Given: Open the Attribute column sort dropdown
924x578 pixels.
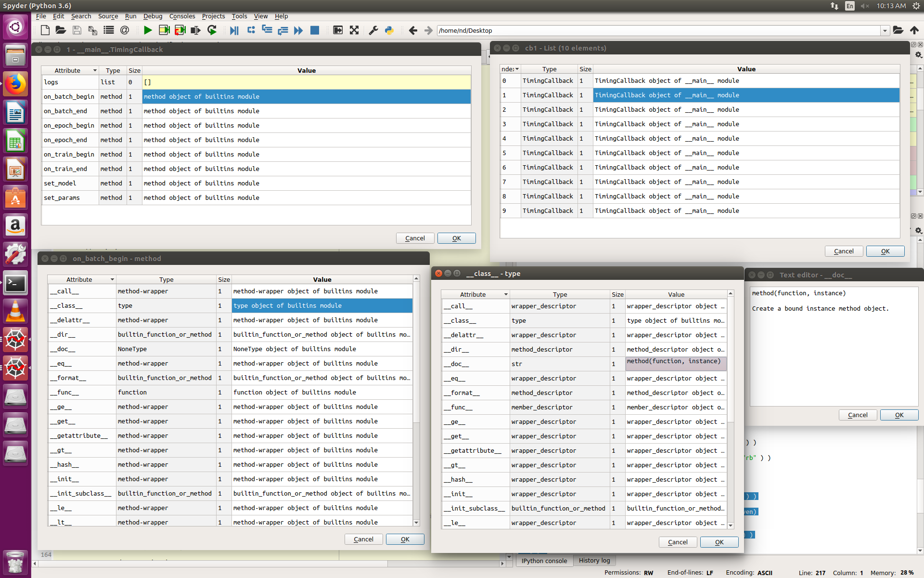Looking at the screenshot, I should click(x=94, y=70).
